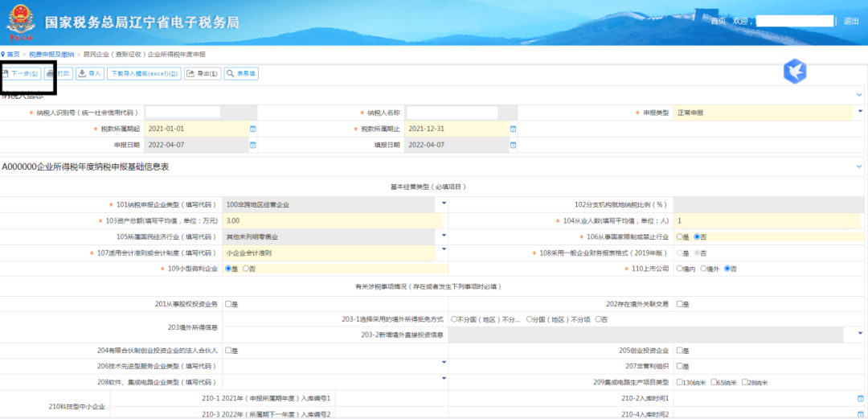The image size is (868, 419).
Task: Select 是 for 106从事国家限制或禁止行业
Action: 679,236
